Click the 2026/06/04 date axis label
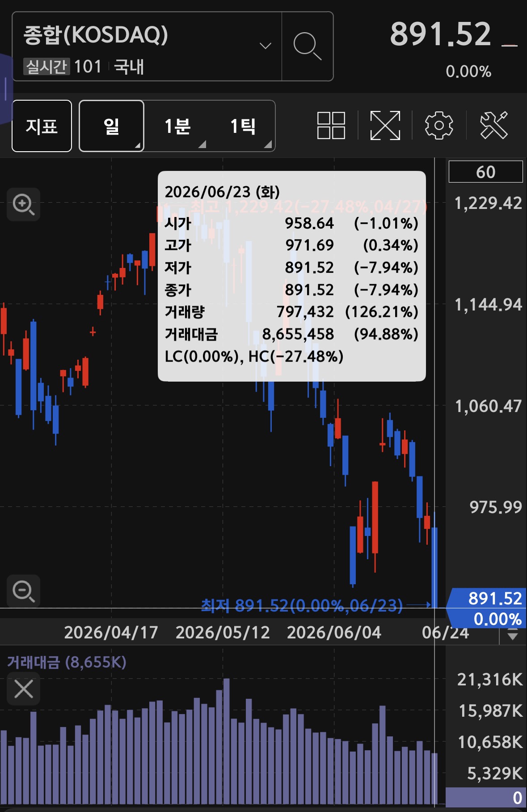The height and width of the screenshot is (812, 527). [334, 633]
